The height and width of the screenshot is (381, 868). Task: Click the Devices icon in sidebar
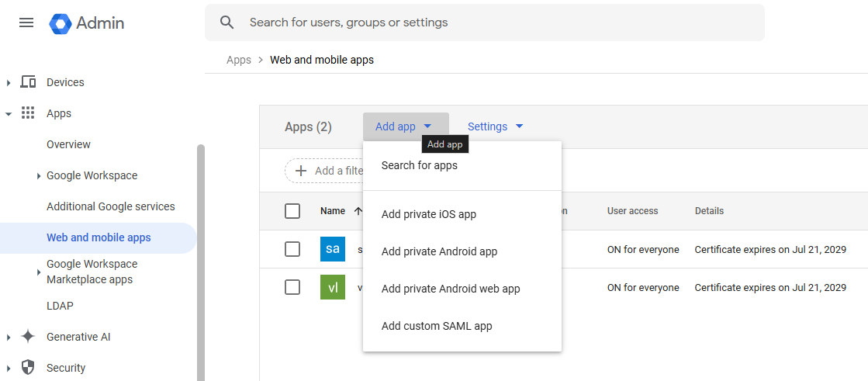coord(28,82)
